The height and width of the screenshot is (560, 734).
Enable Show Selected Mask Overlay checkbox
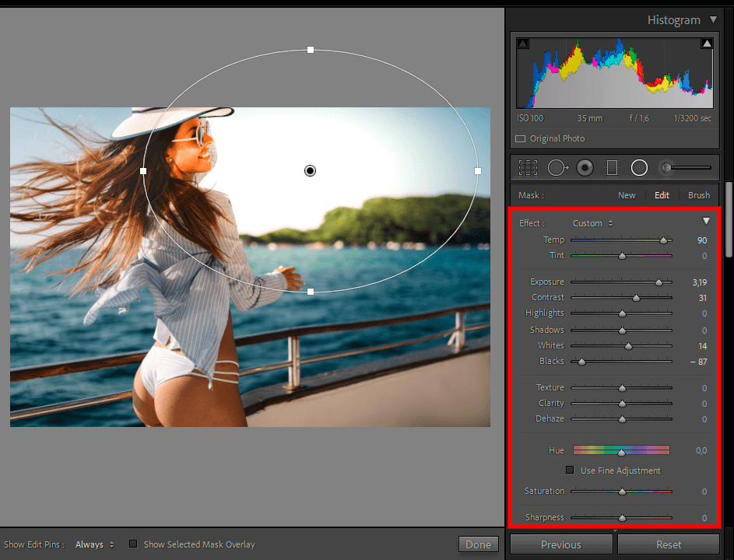coord(133,544)
